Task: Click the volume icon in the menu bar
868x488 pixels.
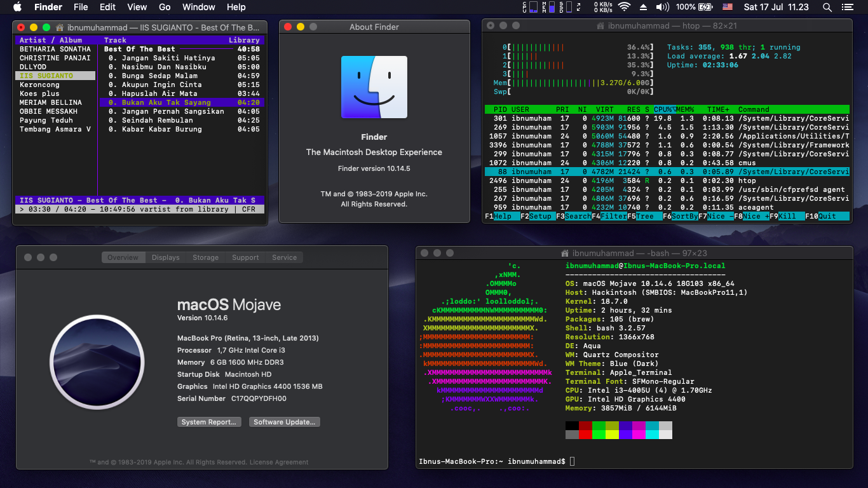Action: click(x=662, y=8)
